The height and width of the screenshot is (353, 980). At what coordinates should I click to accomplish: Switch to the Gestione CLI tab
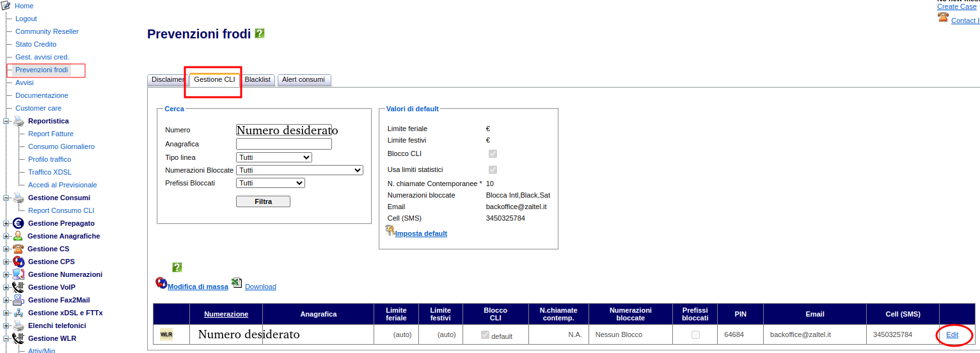[x=214, y=80]
